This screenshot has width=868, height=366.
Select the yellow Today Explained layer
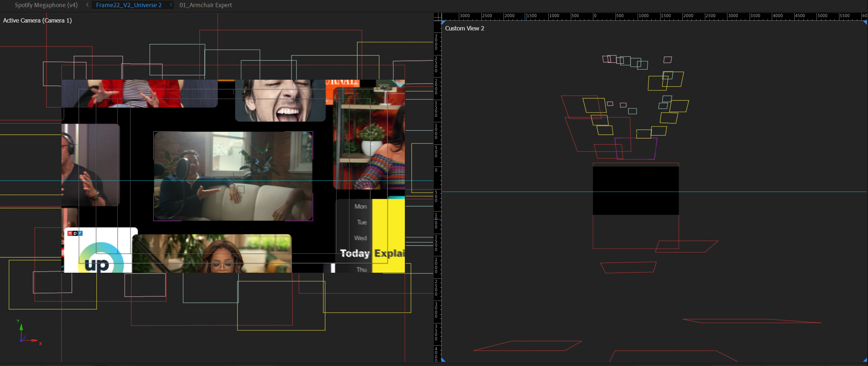pyautogui.click(x=388, y=232)
